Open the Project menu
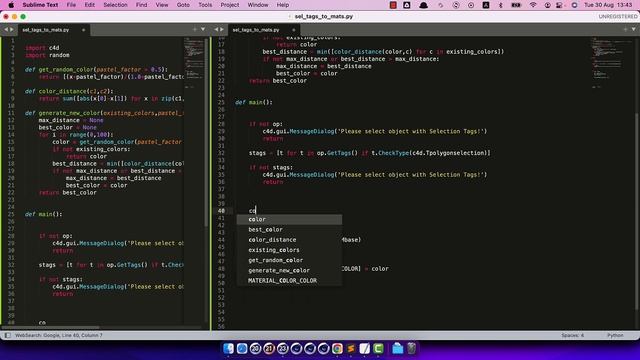This screenshot has height=360, width=640. pos(230,5)
